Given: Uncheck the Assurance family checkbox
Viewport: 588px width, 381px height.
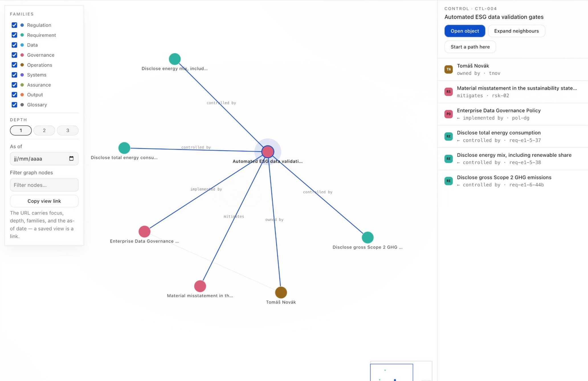Looking at the screenshot, I should 14,85.
